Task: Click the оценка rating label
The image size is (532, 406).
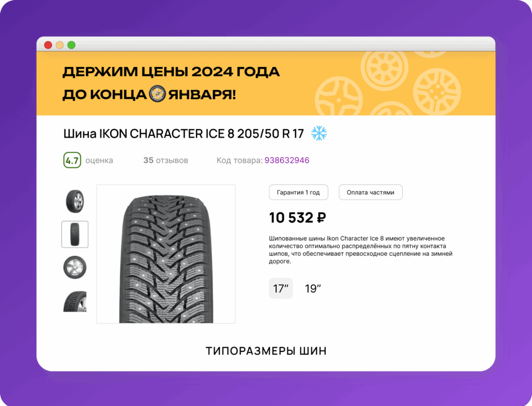Action: tap(99, 160)
